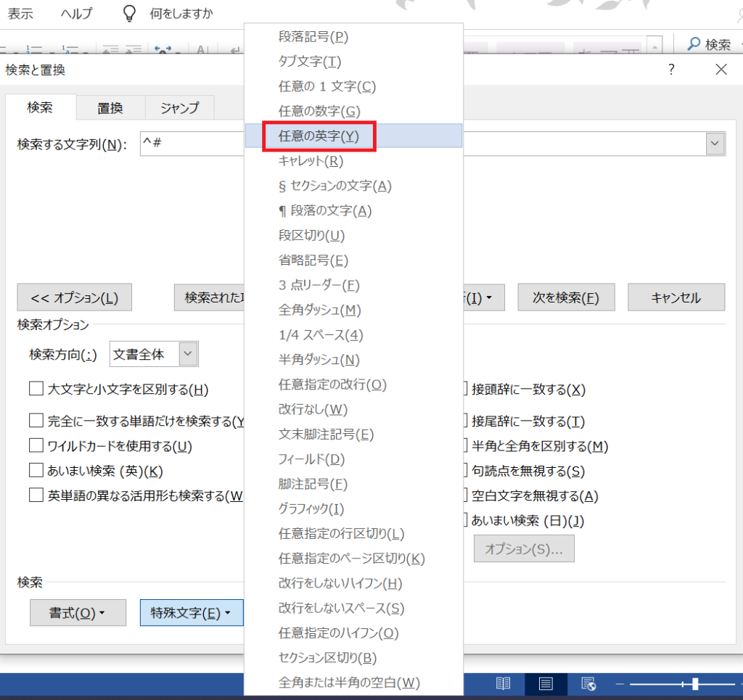
Task: Click the dialog help question mark
Action: point(671,70)
